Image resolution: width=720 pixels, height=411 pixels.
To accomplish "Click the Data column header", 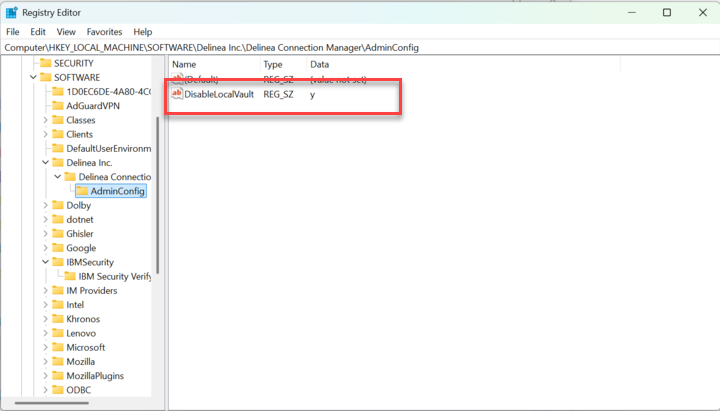I will coord(320,64).
